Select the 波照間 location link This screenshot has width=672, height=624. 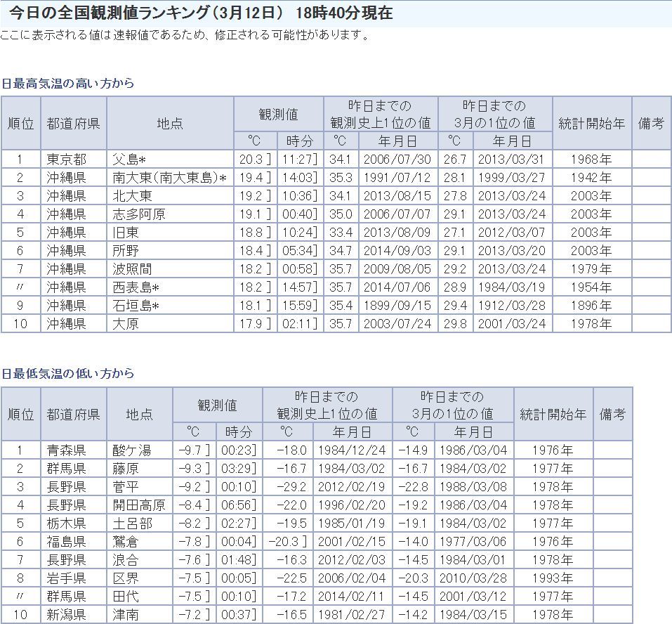pyautogui.click(x=132, y=268)
